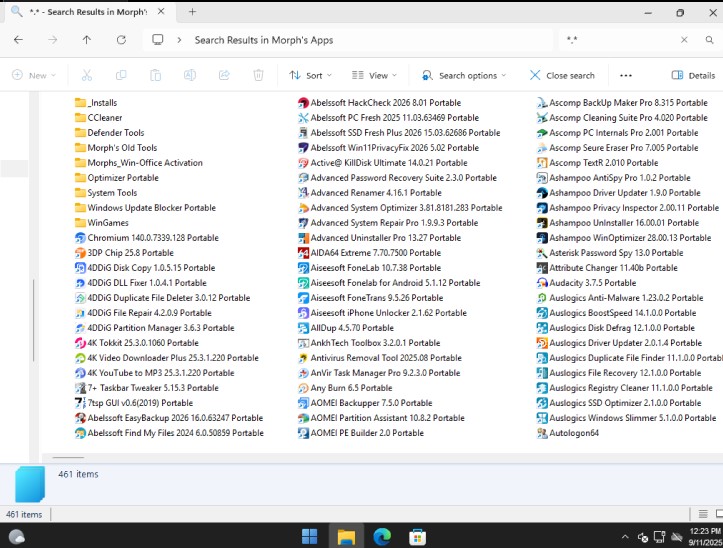Select Attribute Changer 11.40b Portable
723x548 pixels.
(x=607, y=268)
